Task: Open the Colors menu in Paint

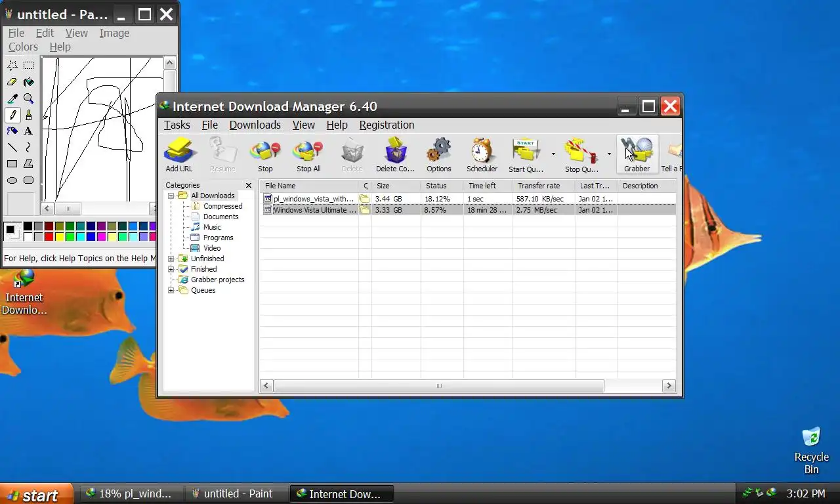Action: 23,47
